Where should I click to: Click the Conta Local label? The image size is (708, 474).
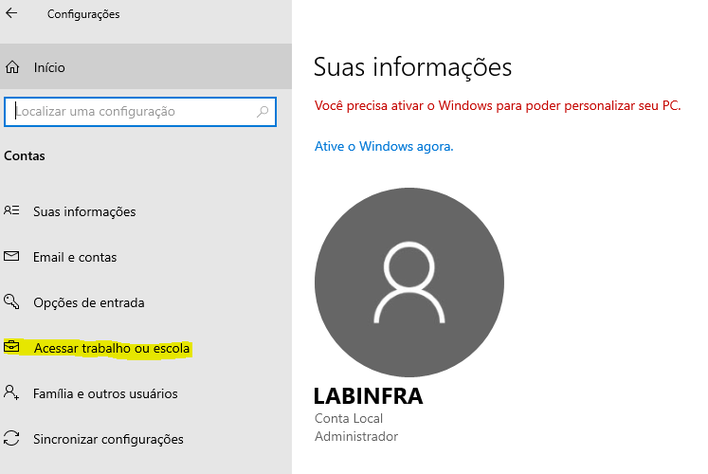coord(349,418)
